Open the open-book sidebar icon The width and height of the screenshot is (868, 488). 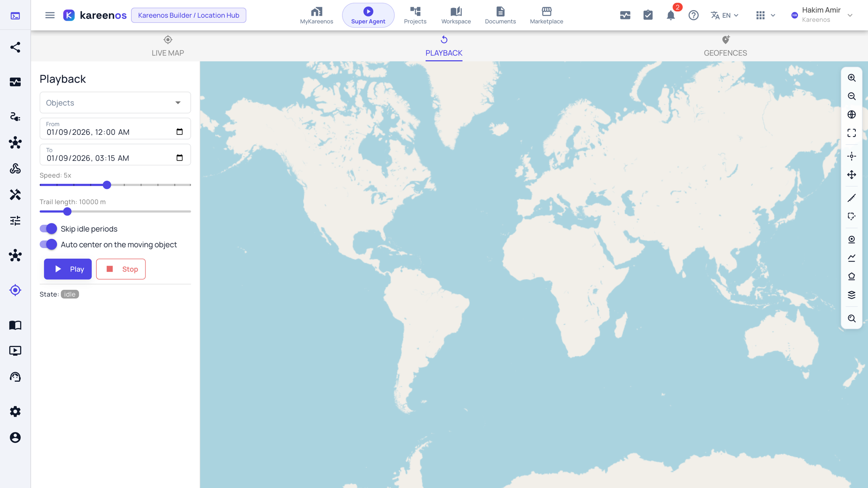tap(15, 325)
